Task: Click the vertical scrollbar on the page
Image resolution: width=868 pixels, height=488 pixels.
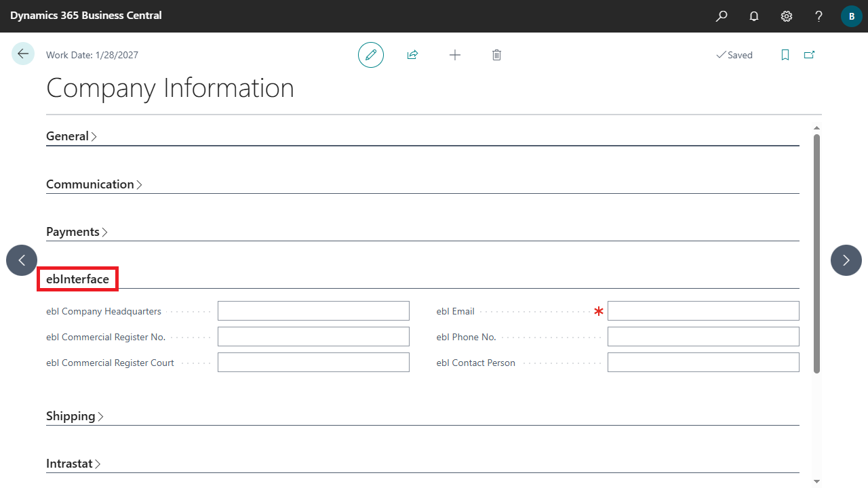Action: coord(816,253)
